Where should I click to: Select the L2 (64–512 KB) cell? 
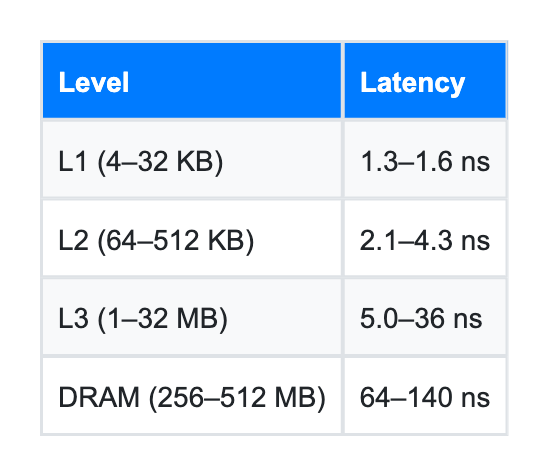(x=192, y=238)
